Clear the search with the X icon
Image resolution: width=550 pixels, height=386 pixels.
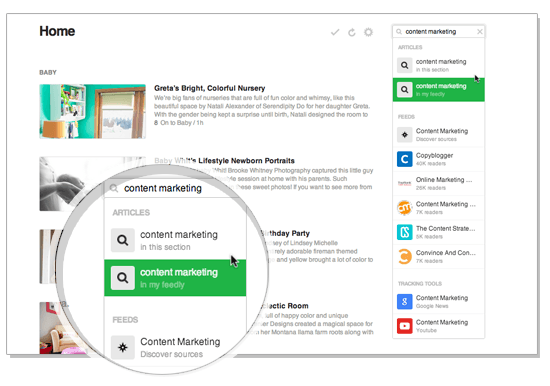tap(479, 32)
